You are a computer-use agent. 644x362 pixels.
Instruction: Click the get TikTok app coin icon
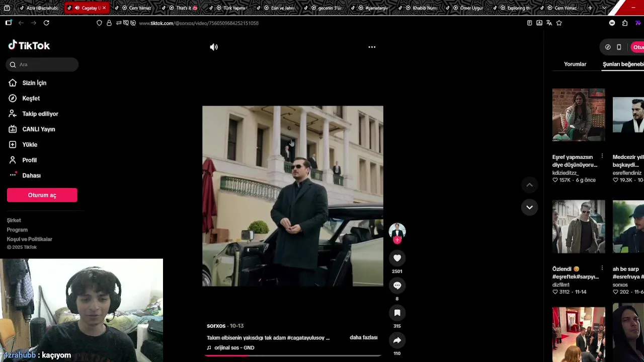click(x=608, y=47)
